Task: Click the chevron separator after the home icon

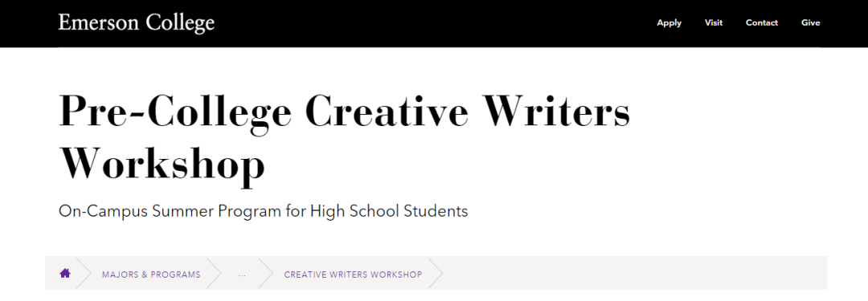Action: [83, 273]
